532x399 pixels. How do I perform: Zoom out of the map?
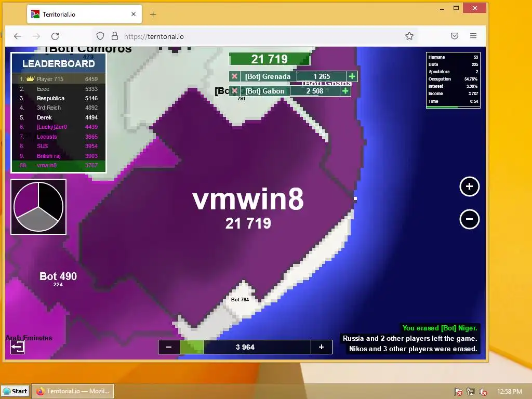[x=469, y=219]
